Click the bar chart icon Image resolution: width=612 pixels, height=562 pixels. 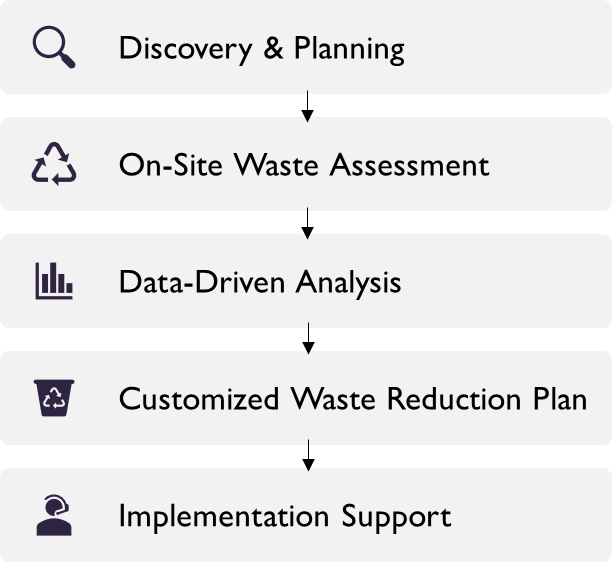click(54, 281)
